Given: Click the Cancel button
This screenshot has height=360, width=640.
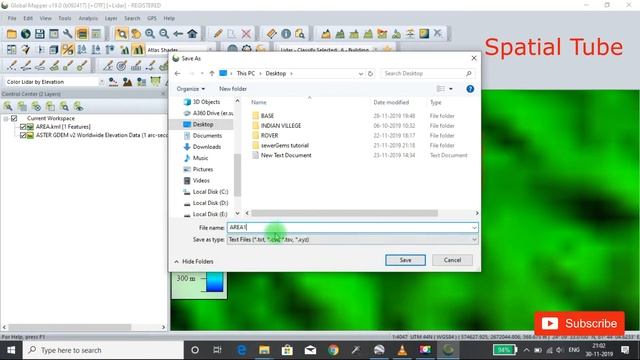Looking at the screenshot, I should tap(452, 260).
